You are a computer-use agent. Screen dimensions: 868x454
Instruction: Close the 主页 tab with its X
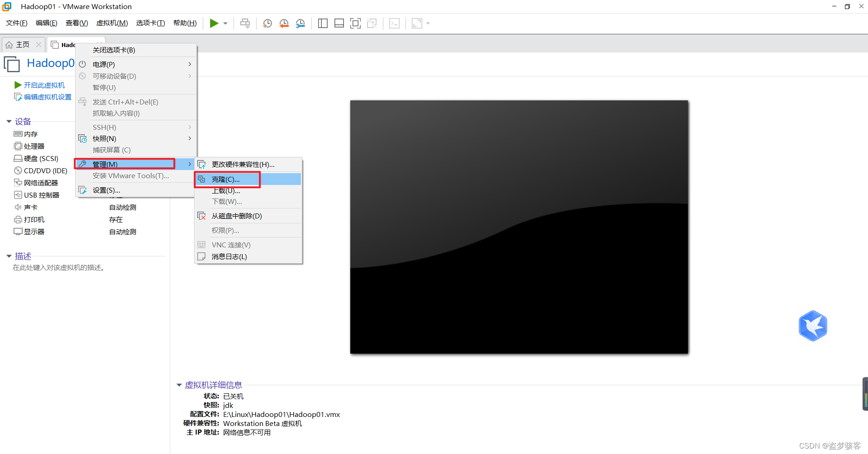coord(39,45)
